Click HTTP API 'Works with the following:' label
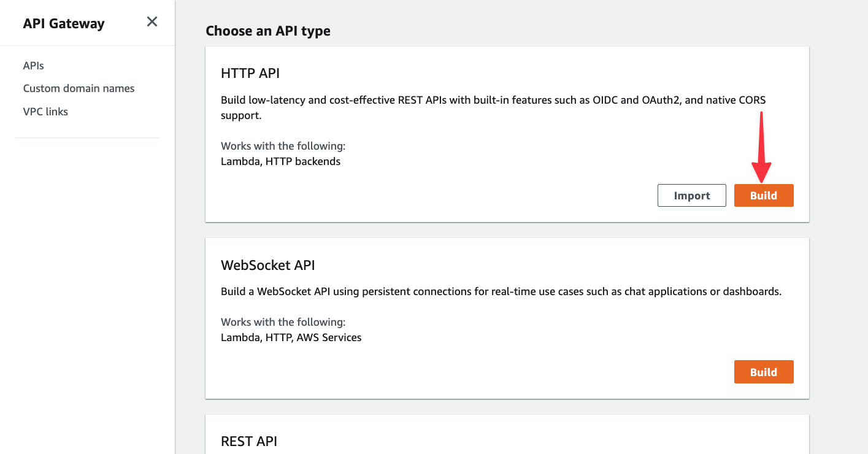868x454 pixels. click(283, 146)
